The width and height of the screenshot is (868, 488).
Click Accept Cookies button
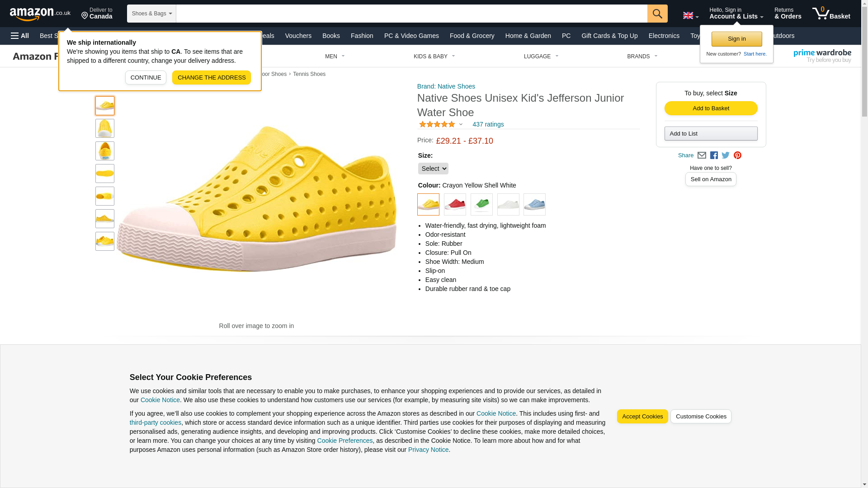tap(642, 417)
